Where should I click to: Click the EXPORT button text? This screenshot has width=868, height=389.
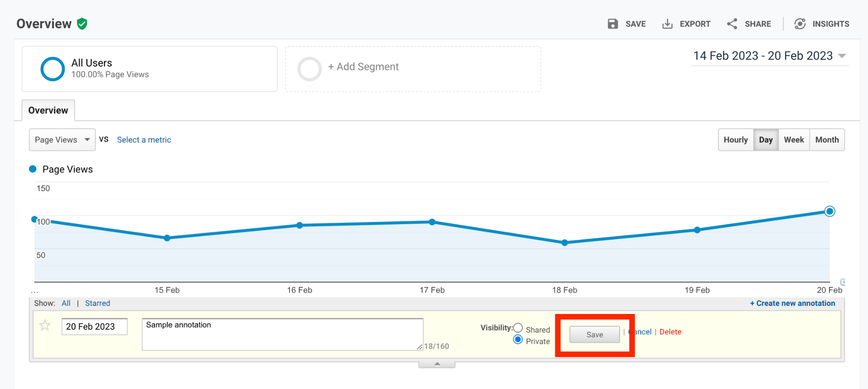pyautogui.click(x=695, y=24)
